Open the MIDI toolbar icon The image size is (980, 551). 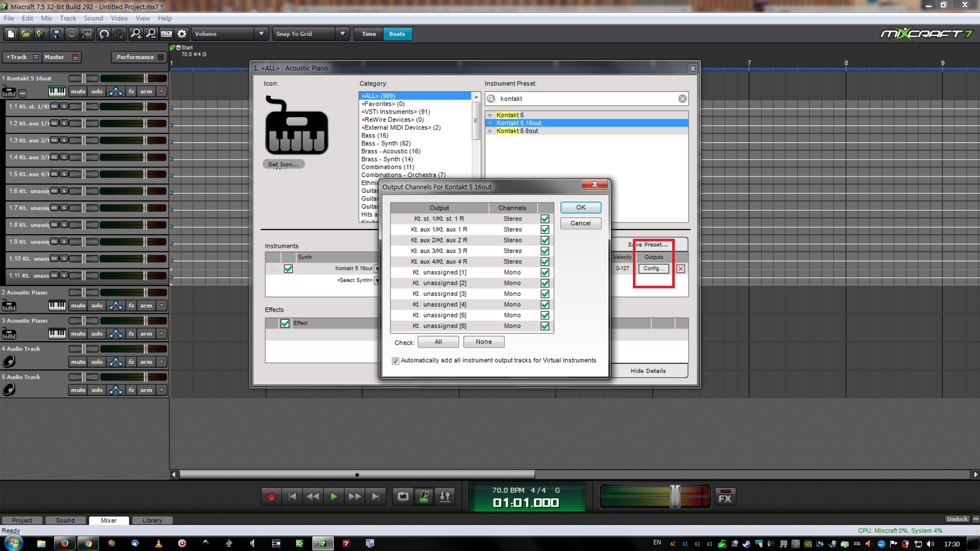(166, 34)
